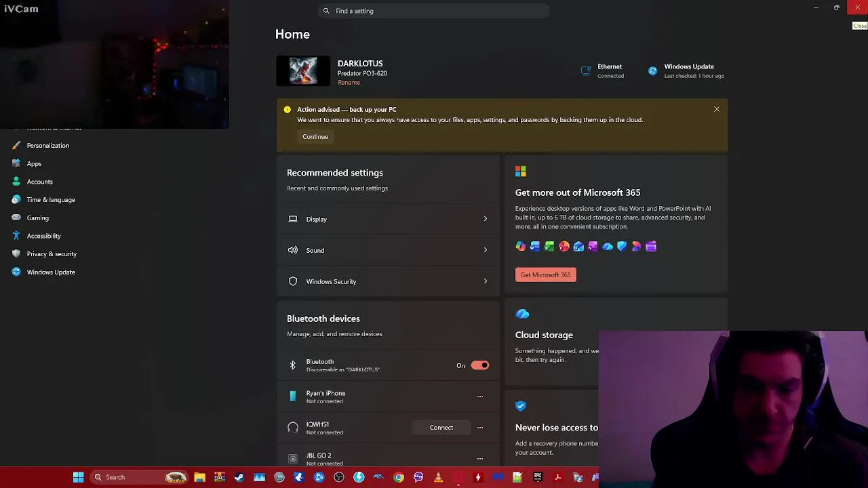Click the Windows Security shield icon

(x=293, y=281)
